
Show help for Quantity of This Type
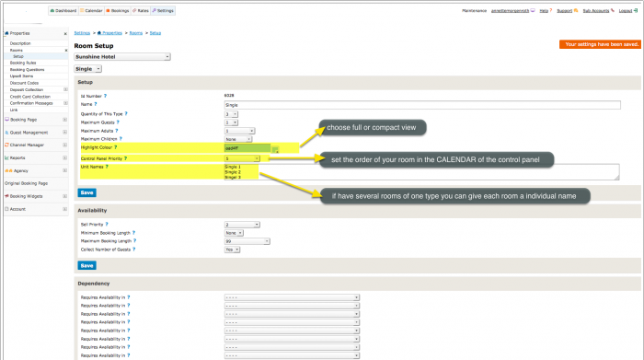[126, 113]
